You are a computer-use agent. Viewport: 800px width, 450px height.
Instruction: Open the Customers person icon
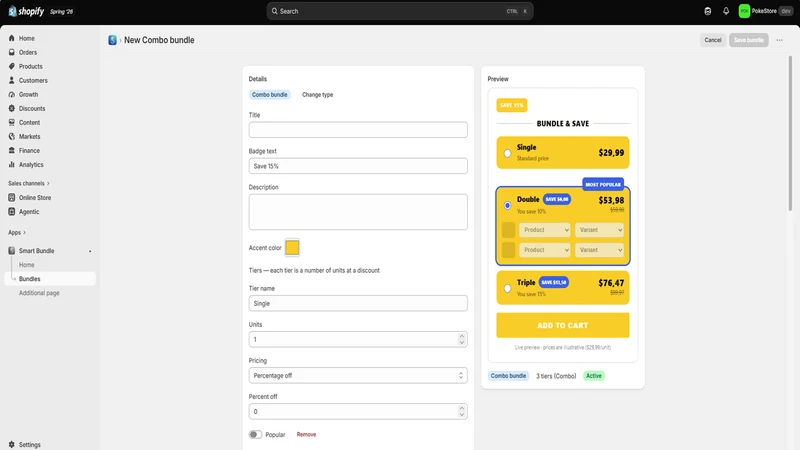point(12,80)
